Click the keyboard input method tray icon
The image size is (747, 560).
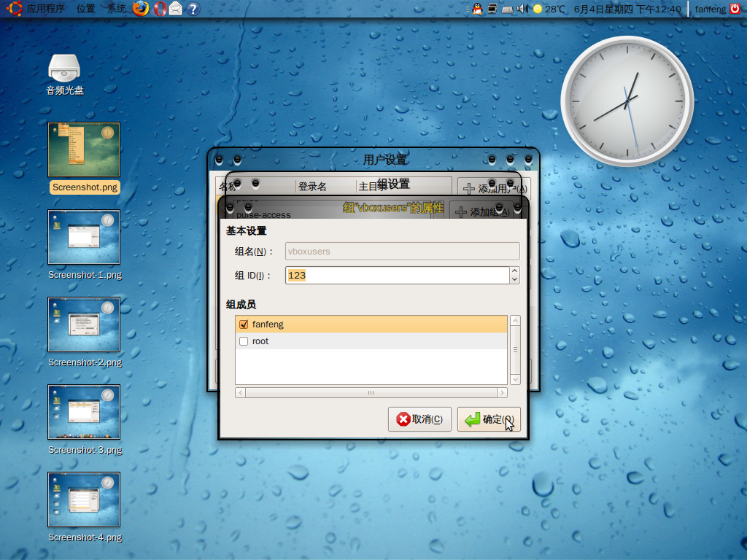click(x=508, y=9)
